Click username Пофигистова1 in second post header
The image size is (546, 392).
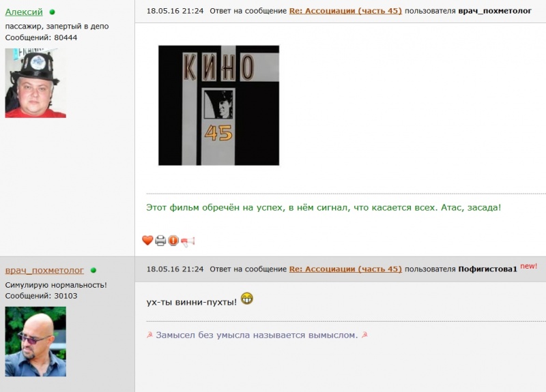[487, 269]
